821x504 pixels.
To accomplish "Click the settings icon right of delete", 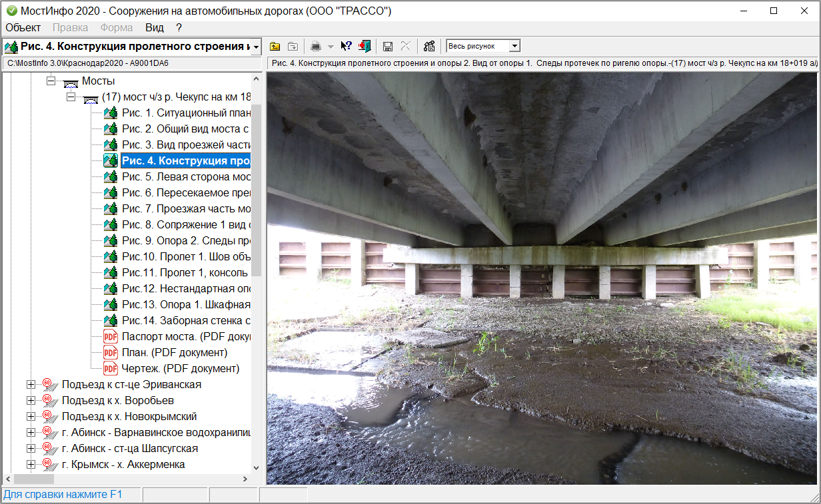I will pyautogui.click(x=429, y=46).
